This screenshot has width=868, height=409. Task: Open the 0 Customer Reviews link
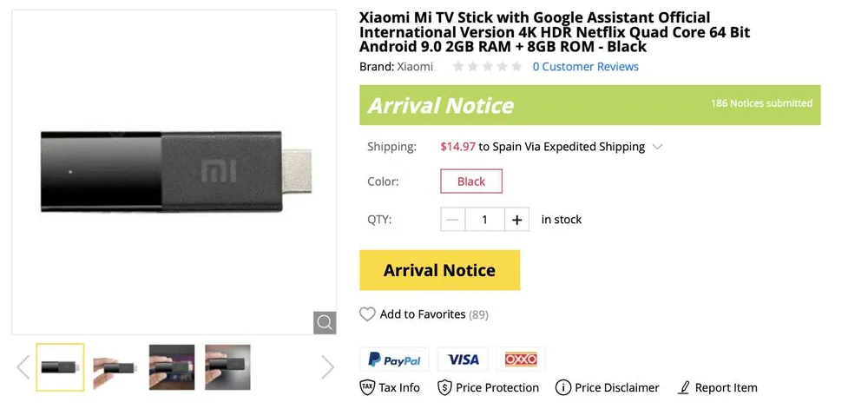point(585,67)
